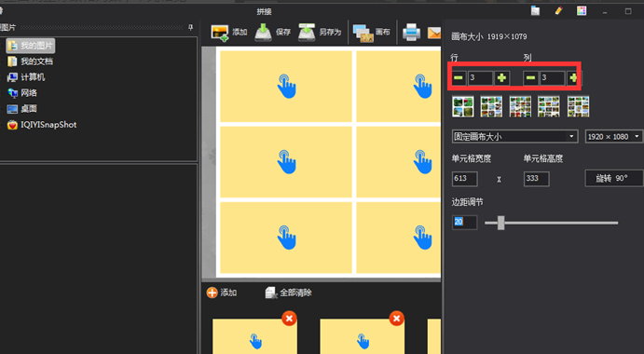Image resolution: width=644 pixels, height=354 pixels.
Task: Open the 固定画布大小 dropdown
Action: 514,136
